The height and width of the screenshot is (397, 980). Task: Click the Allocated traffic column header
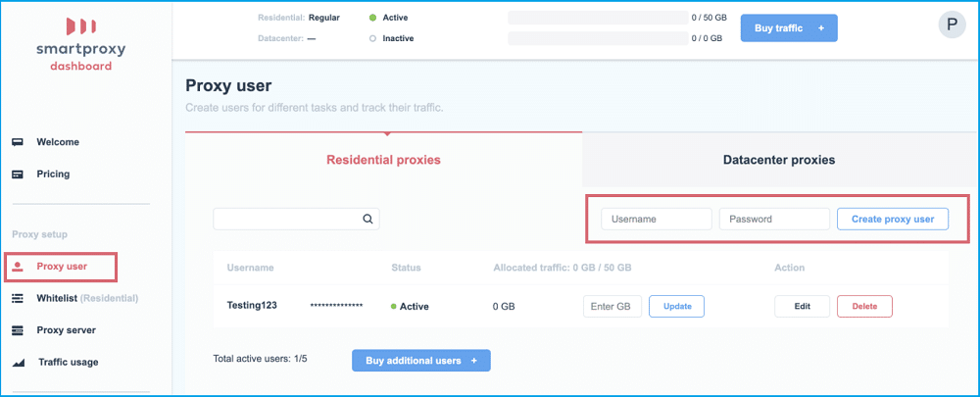tap(562, 267)
